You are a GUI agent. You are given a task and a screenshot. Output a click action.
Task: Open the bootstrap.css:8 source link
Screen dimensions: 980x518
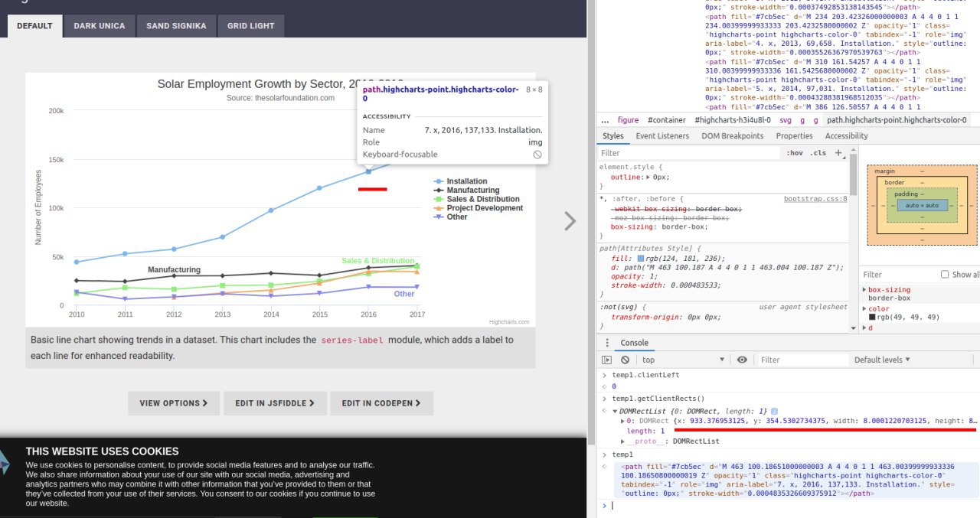pos(815,199)
